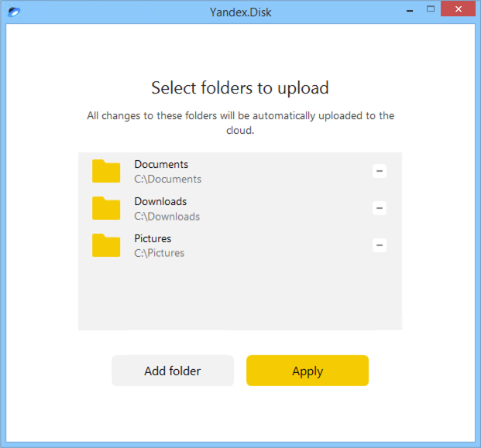Click the "Select folders to upload" heading
The width and height of the screenshot is (481, 448).
pos(240,87)
